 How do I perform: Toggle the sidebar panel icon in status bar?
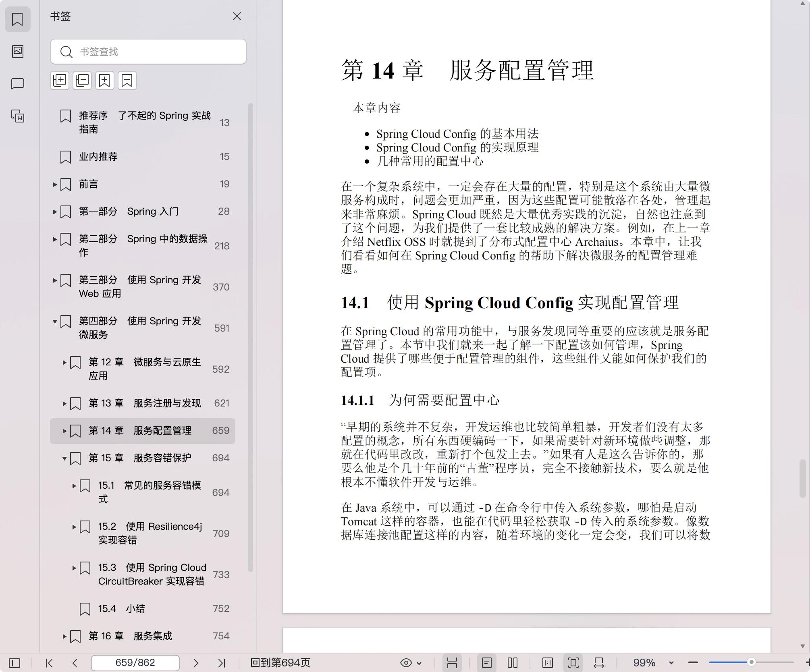click(x=15, y=663)
